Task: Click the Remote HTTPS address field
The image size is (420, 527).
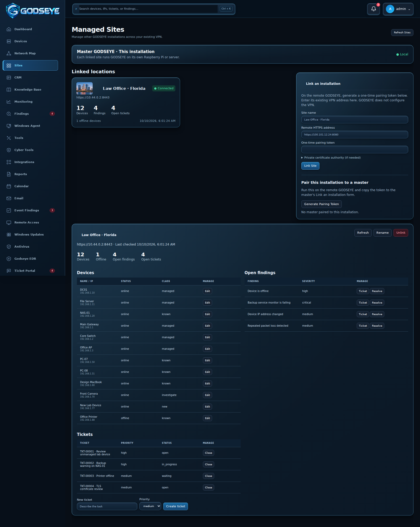Action: [355, 135]
